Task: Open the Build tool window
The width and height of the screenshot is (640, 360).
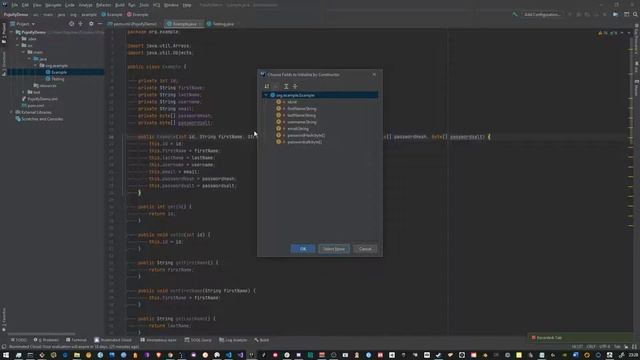Action: coord(261,340)
